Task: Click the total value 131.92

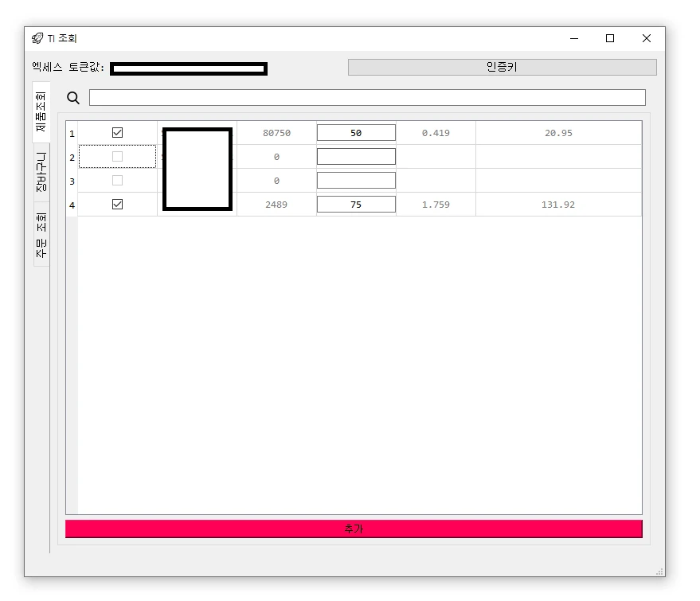Action: click(558, 205)
